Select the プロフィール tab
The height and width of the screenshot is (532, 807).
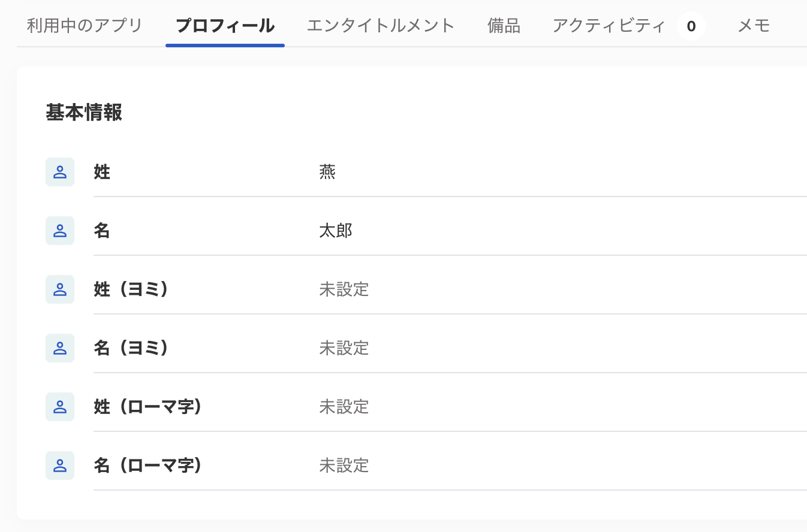(225, 26)
